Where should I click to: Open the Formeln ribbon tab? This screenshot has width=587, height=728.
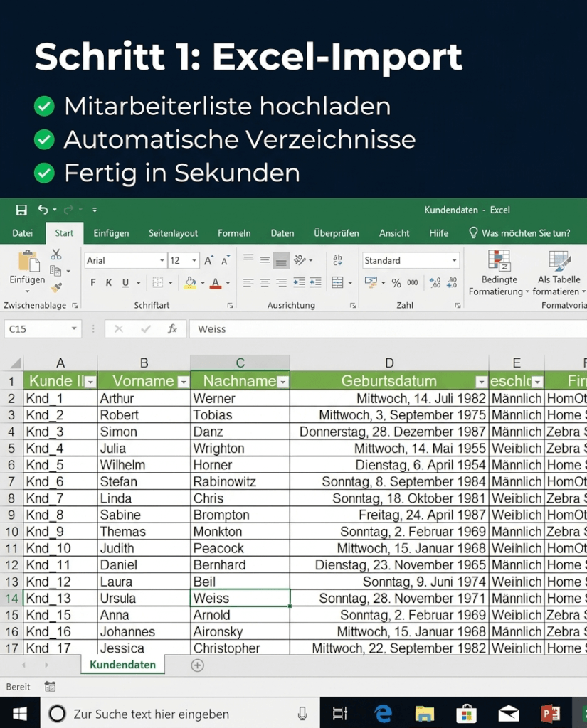(234, 233)
